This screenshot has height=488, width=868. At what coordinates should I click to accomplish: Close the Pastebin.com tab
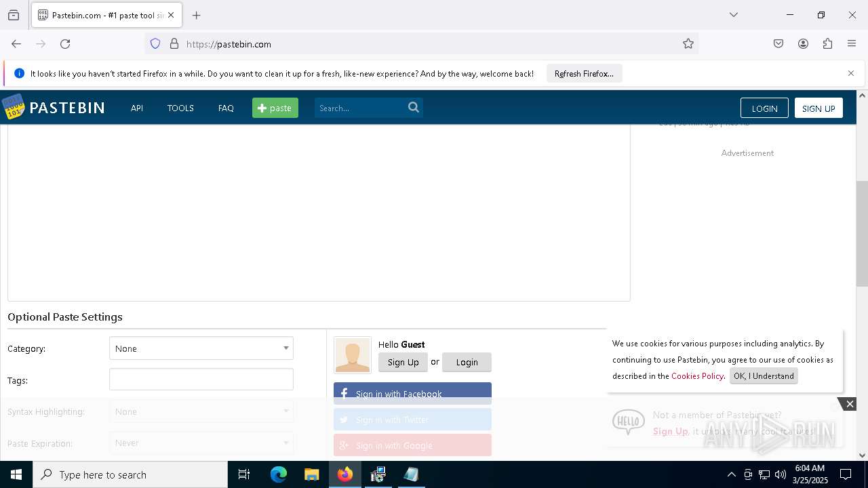pos(171,15)
